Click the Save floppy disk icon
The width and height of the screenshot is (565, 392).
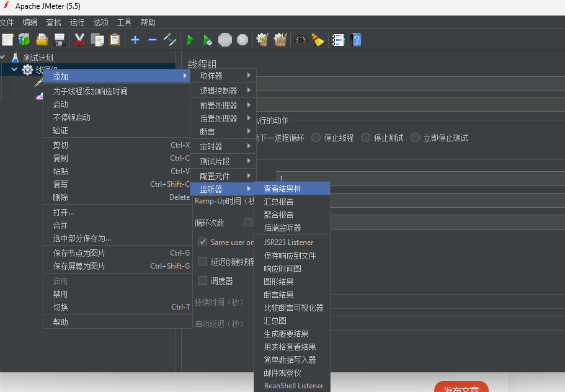[x=59, y=40]
